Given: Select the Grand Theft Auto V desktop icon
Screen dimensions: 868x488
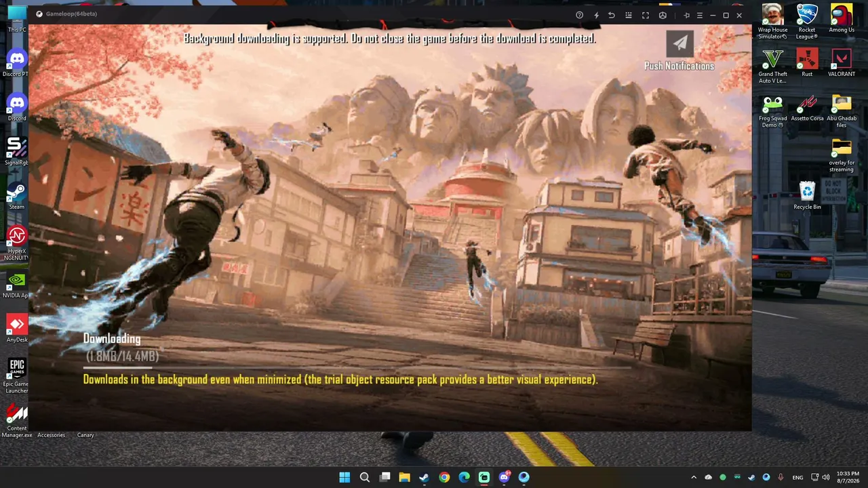Looking at the screenshot, I should 772,66.
